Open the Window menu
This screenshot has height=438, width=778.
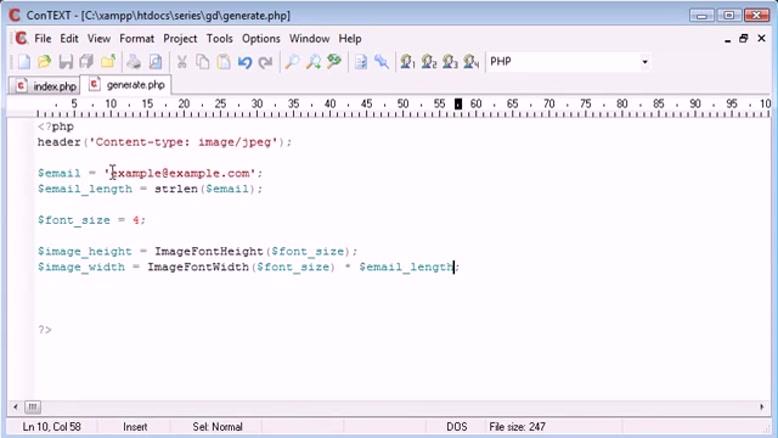click(x=309, y=39)
